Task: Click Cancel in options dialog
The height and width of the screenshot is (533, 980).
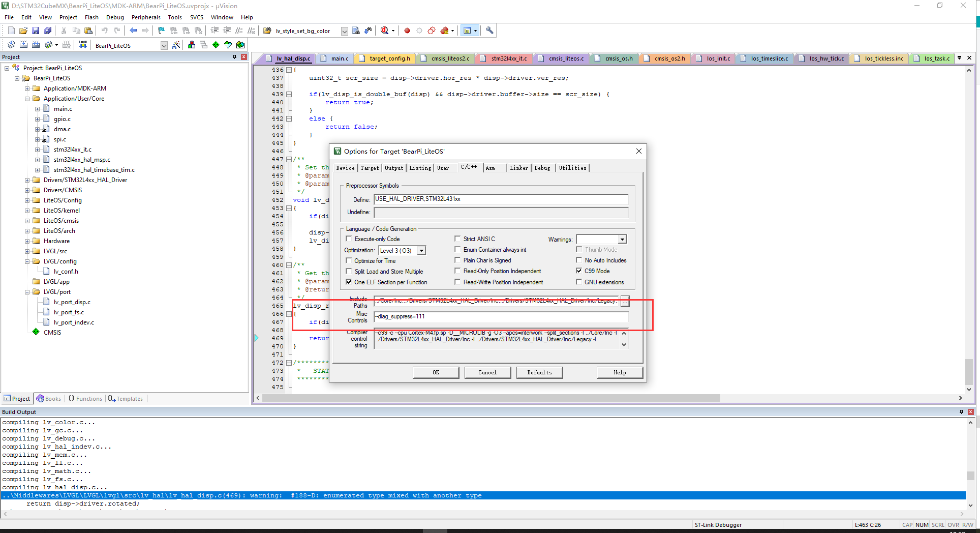Action: point(487,372)
